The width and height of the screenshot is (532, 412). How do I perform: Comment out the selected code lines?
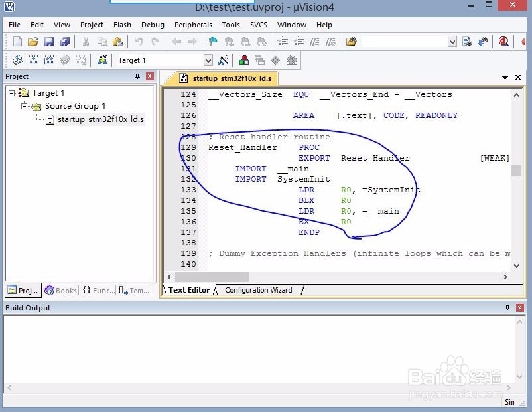[x=314, y=42]
